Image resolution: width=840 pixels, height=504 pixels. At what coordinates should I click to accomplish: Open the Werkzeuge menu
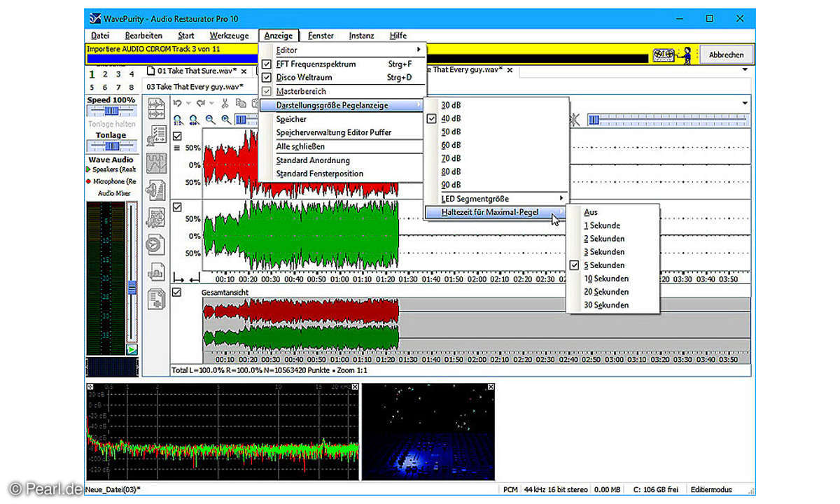(229, 36)
